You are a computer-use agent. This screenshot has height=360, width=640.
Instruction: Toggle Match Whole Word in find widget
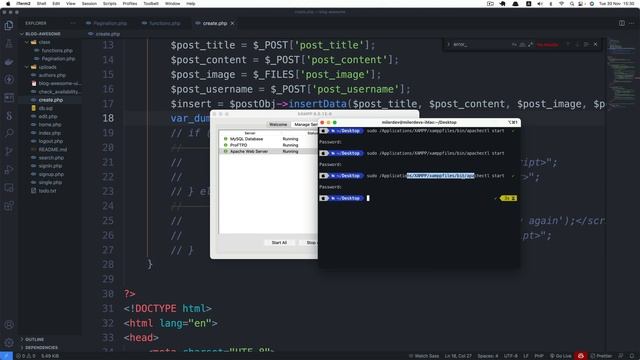522,44
